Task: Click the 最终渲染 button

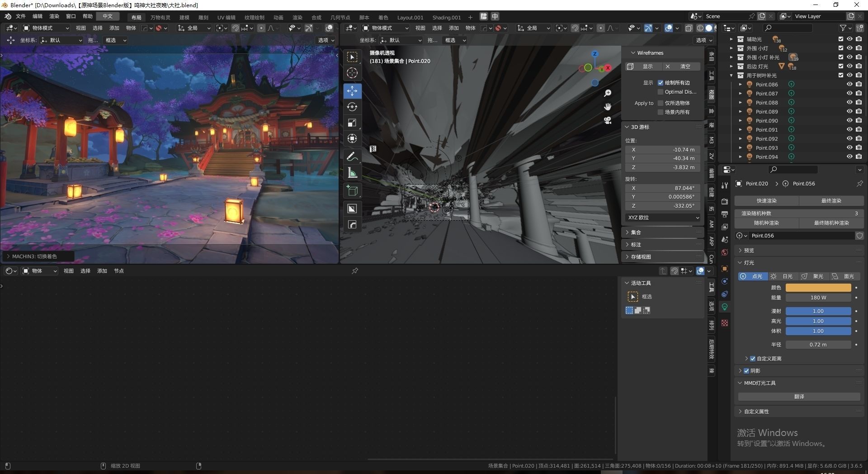Action: point(831,201)
